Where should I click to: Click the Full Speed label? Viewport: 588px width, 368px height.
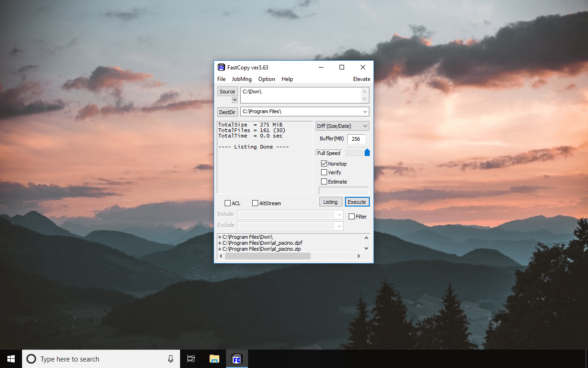tap(329, 153)
